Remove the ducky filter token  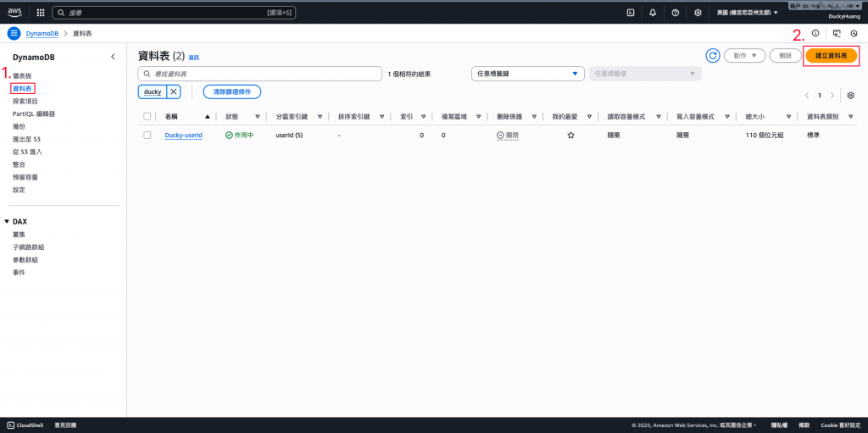pos(173,92)
